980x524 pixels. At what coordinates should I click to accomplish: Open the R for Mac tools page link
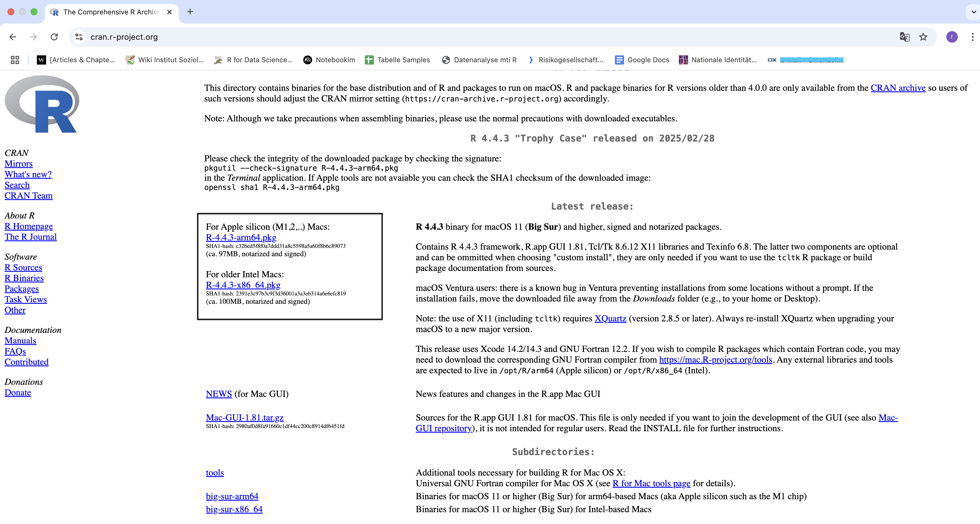(x=651, y=483)
